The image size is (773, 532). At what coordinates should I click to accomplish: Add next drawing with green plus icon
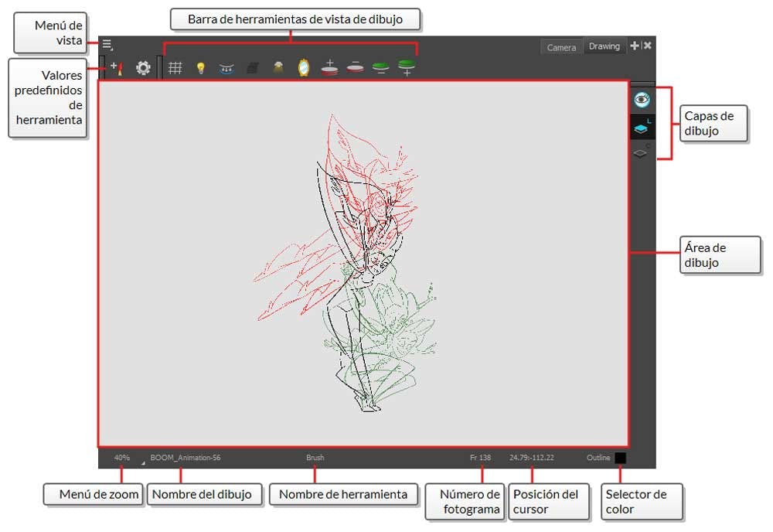[406, 68]
